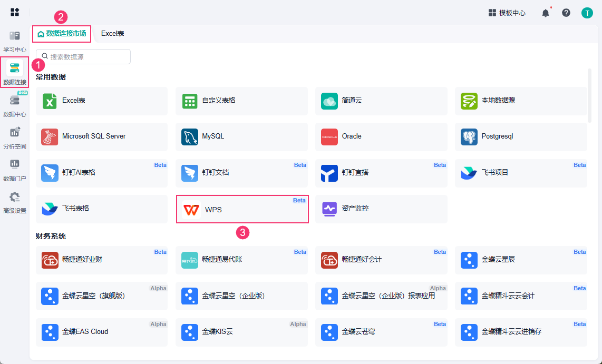The width and height of the screenshot is (602, 364).
Task: Choose Microsoft SQL Server connector
Action: click(x=102, y=137)
